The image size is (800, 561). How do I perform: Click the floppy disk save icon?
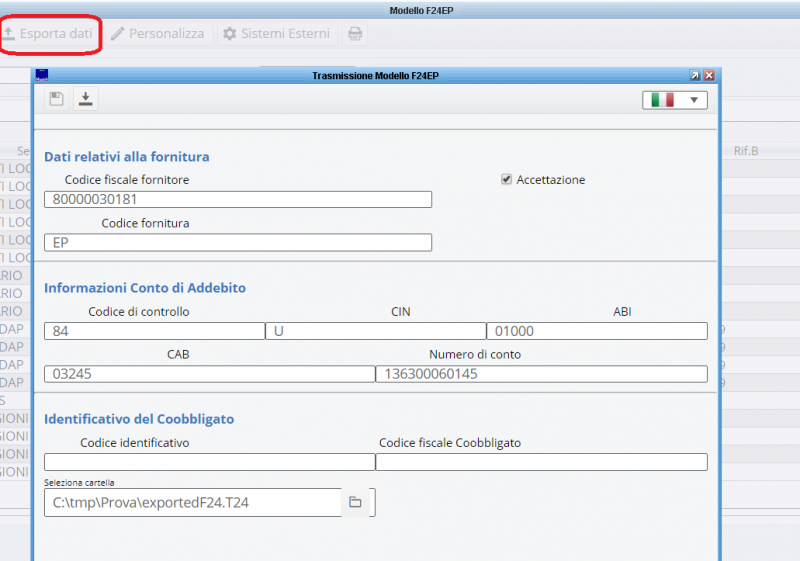coord(57,98)
